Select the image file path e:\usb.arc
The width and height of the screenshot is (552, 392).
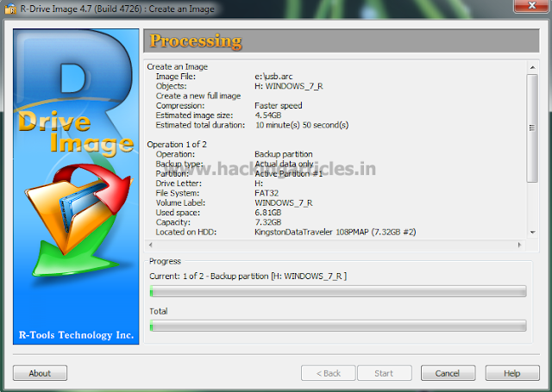273,77
